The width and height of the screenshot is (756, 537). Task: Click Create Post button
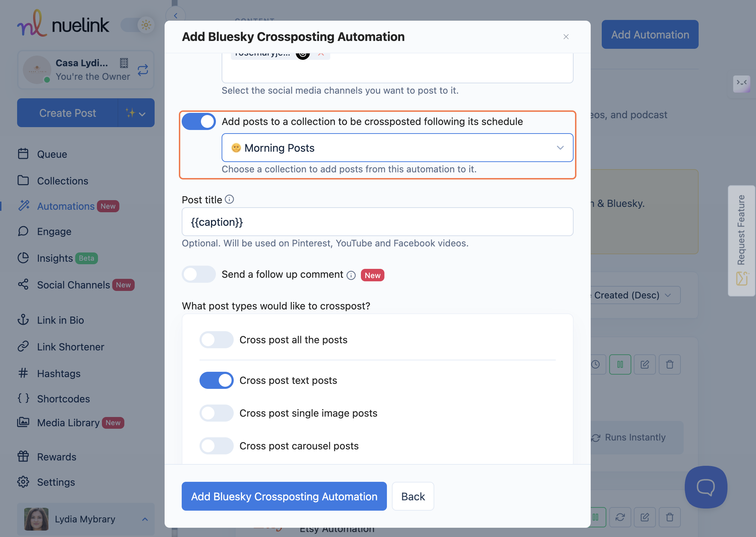[x=67, y=113]
